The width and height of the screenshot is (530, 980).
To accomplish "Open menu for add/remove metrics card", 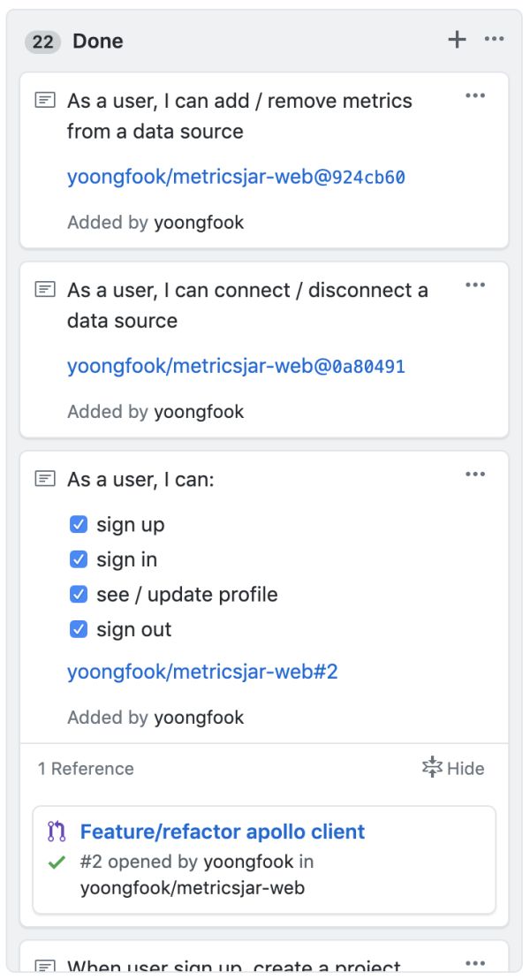I will [x=475, y=95].
